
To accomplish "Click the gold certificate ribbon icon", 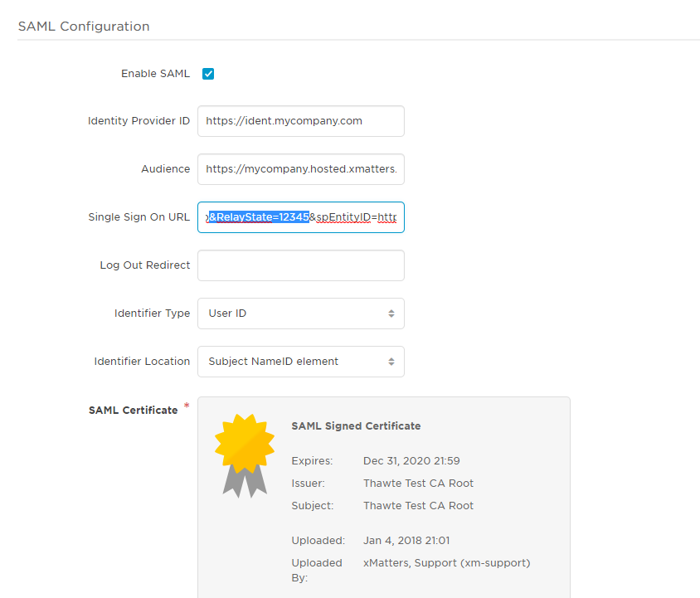I will click(x=245, y=455).
